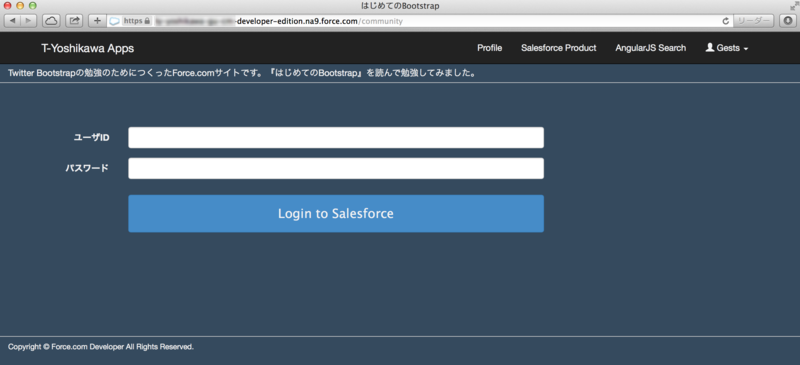800x365 pixels.
Task: Close the window with red button
Action: click(8, 6)
